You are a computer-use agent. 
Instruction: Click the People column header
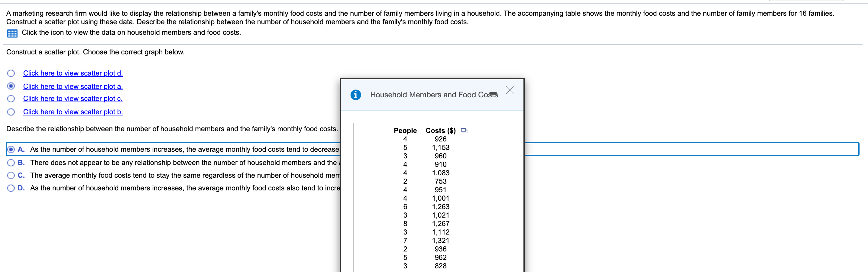click(405, 131)
